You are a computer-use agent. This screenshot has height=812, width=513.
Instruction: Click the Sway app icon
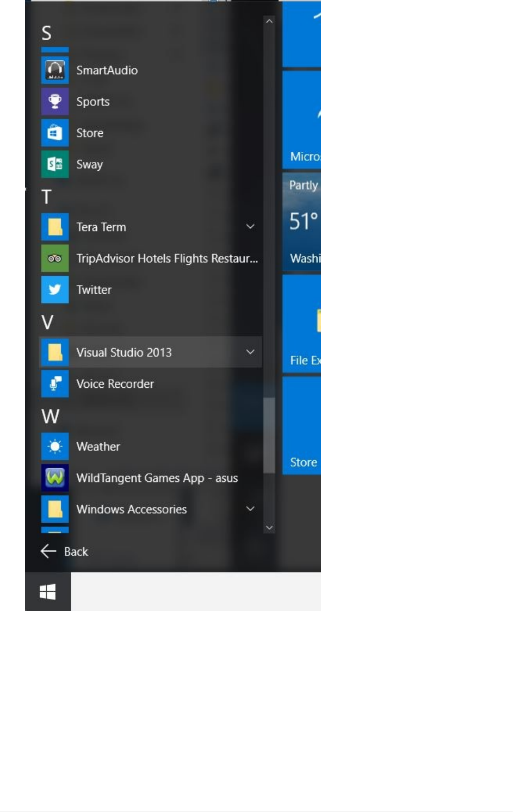[55, 164]
